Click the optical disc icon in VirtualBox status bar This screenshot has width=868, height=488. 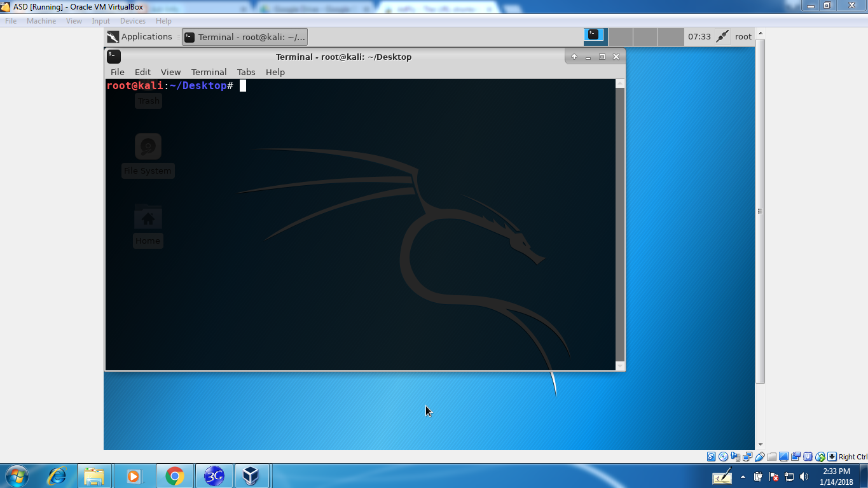click(724, 457)
